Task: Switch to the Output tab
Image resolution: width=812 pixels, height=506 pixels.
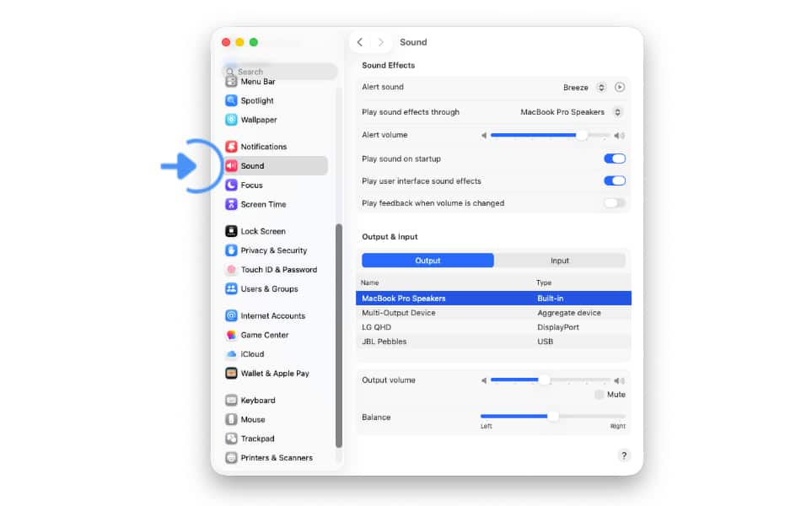Action: [x=428, y=261]
